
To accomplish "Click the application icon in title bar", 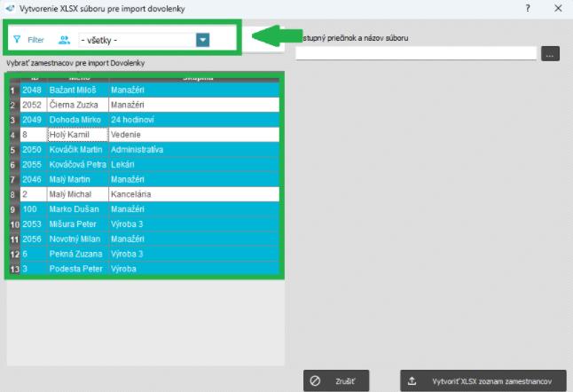I will click(10, 7).
